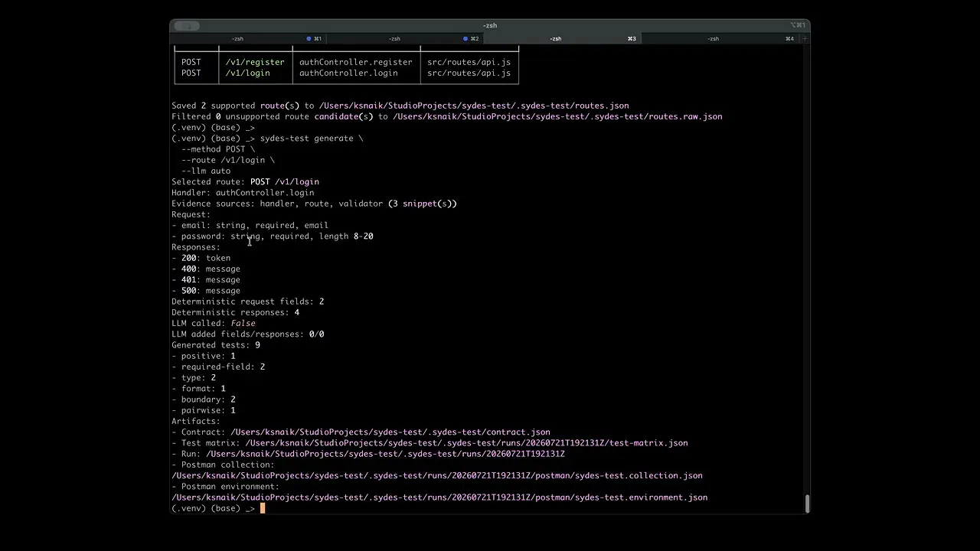Click the blue activity dot on tab ⌘2
This screenshot has width=980, height=551.
pos(465,38)
